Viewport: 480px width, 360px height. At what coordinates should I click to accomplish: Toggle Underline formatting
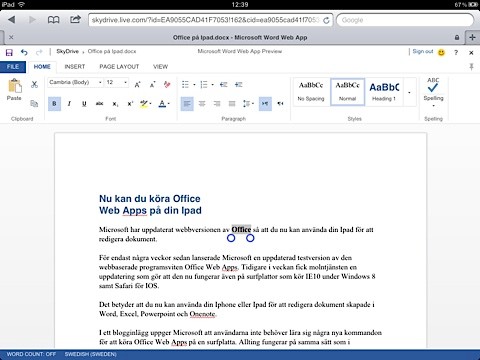pos(84,104)
